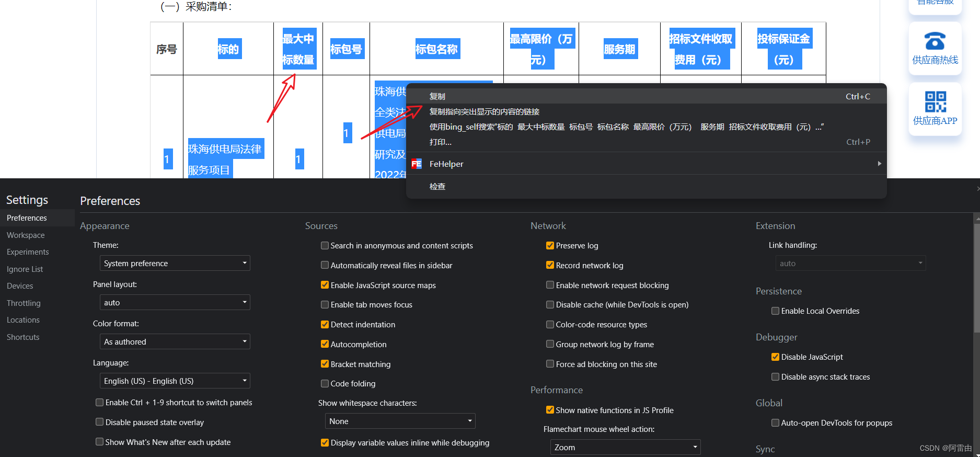Click the 招标文件收取费用 column header
Screen dimensions: 980x457
pyautogui.click(x=701, y=49)
